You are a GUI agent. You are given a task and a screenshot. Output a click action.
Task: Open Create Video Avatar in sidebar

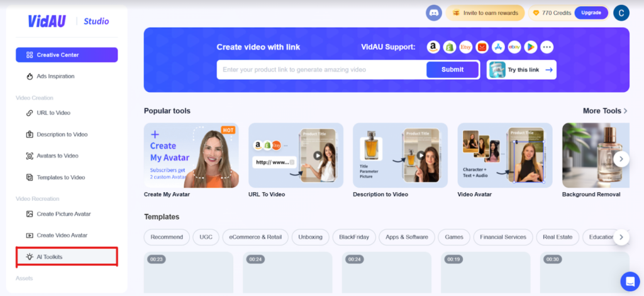click(67, 235)
